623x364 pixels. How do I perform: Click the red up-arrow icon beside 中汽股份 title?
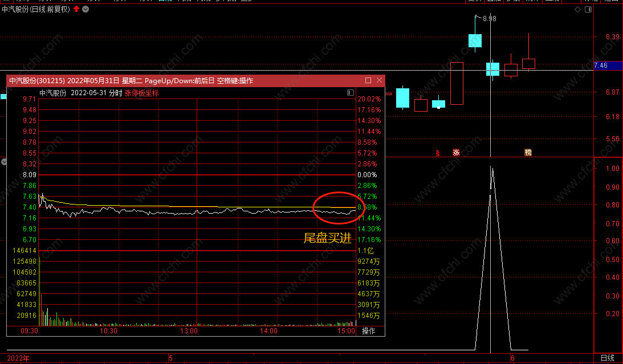point(76,9)
